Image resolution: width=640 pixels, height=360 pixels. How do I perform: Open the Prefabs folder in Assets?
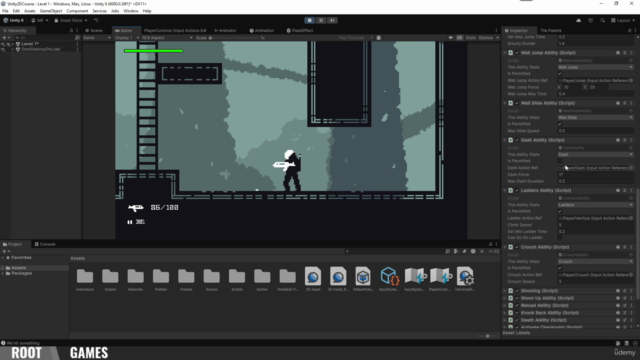point(161,279)
